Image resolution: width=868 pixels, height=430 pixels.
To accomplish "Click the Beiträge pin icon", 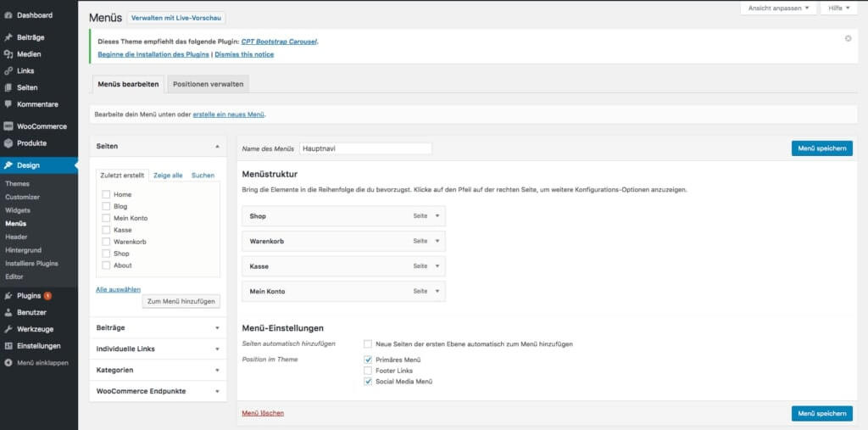I will [8, 37].
